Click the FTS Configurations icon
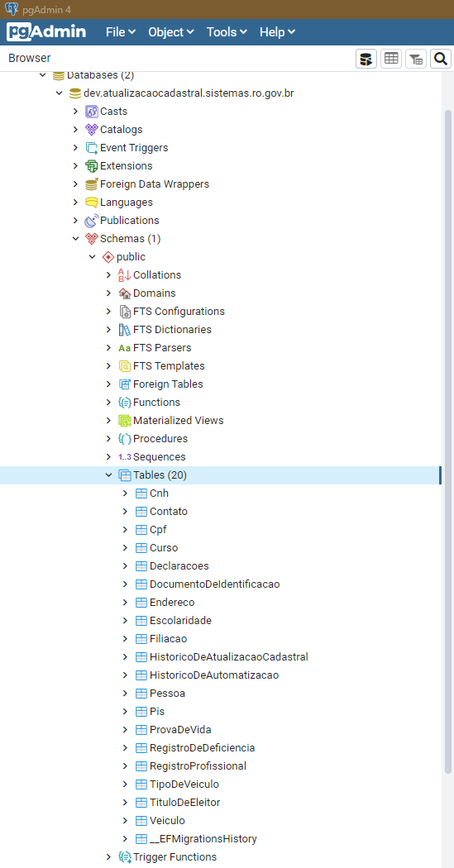Viewport: 454px width, 868px height. [x=125, y=311]
